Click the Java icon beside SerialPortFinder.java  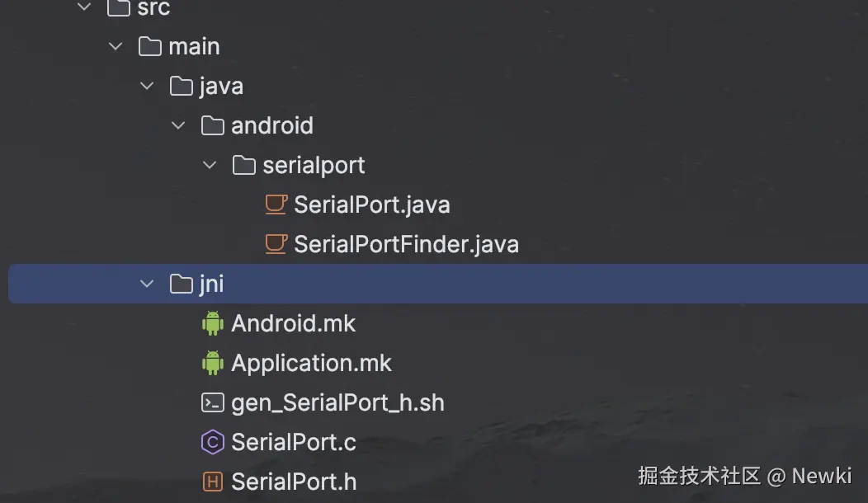(276, 244)
